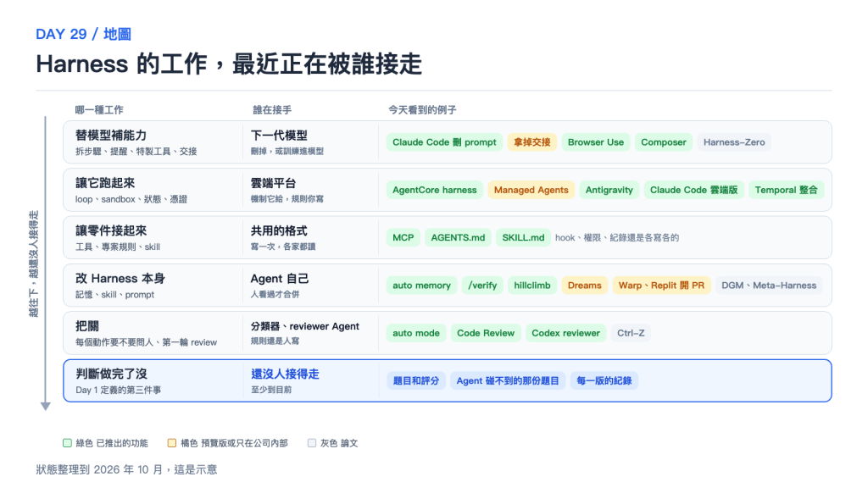Select the 'Browser Use' tag
This screenshot has width=868, height=488.
[596, 142]
